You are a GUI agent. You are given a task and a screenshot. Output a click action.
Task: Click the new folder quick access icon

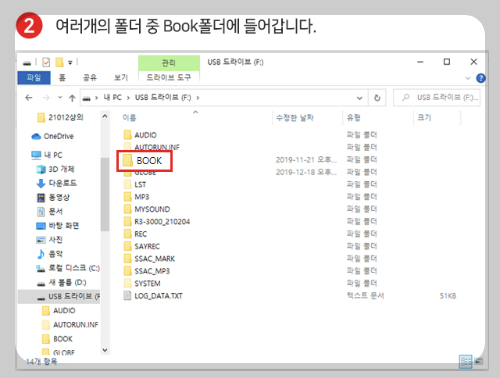pyautogui.click(x=59, y=62)
